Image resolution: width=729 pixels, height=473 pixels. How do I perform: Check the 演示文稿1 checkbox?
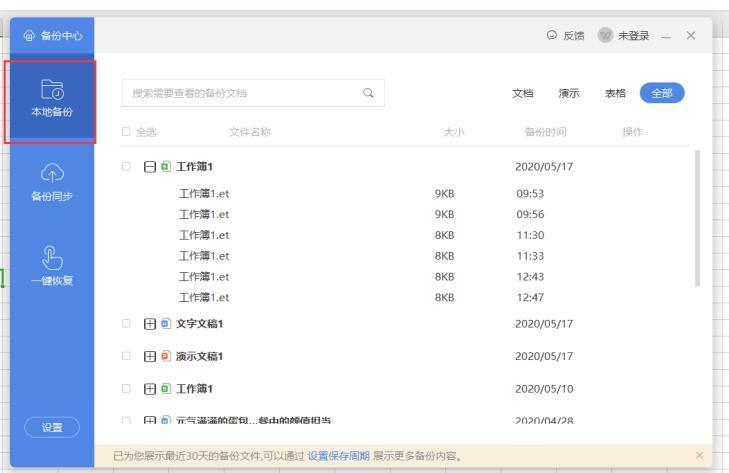tap(125, 356)
